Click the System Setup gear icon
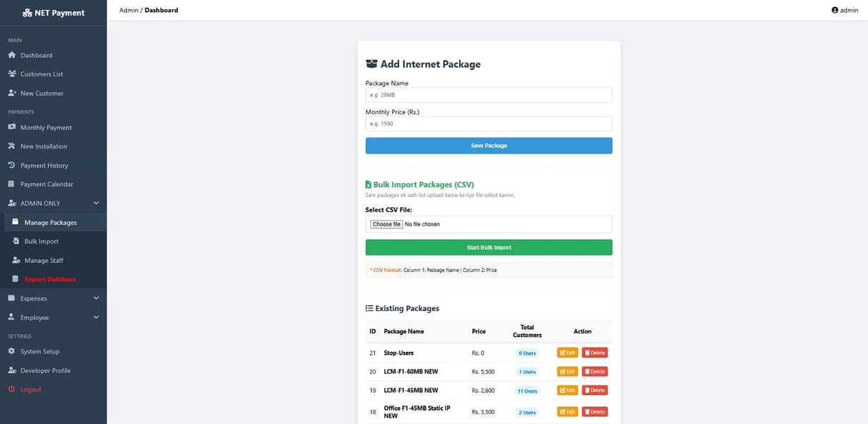 [11, 351]
